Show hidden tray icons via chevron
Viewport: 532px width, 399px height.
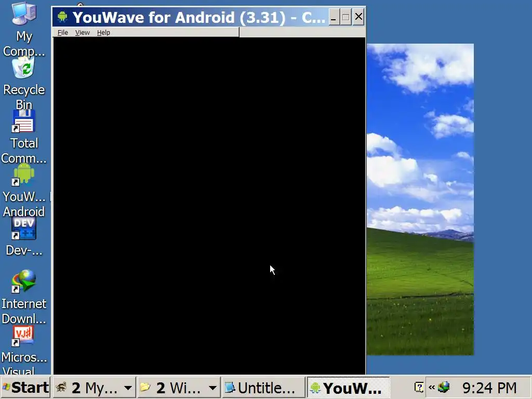[432, 387]
